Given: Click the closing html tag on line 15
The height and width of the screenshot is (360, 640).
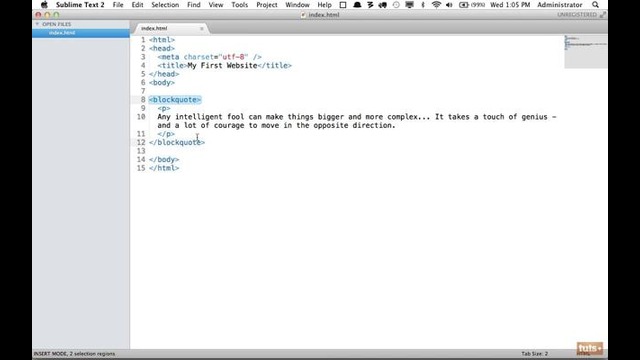Looking at the screenshot, I should point(164,168).
